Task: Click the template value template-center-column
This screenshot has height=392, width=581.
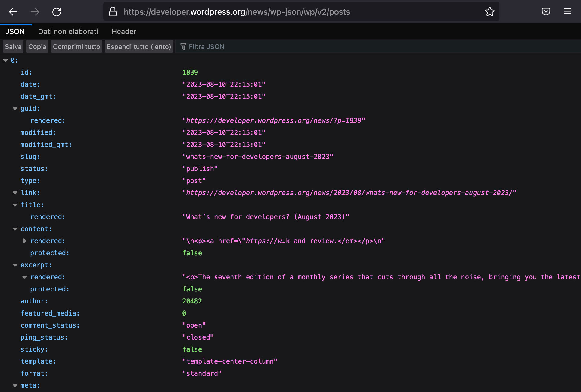Action: tap(230, 361)
